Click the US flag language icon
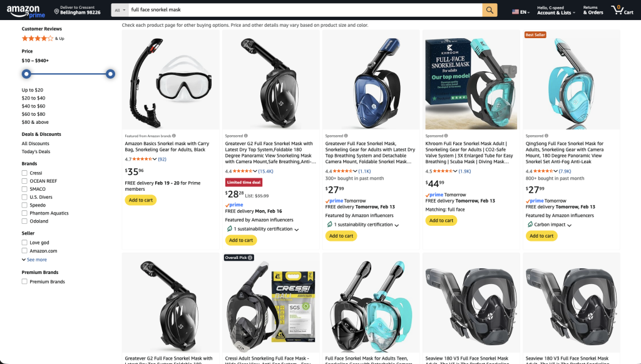Screen dimensions: 641x364 tap(516, 12)
